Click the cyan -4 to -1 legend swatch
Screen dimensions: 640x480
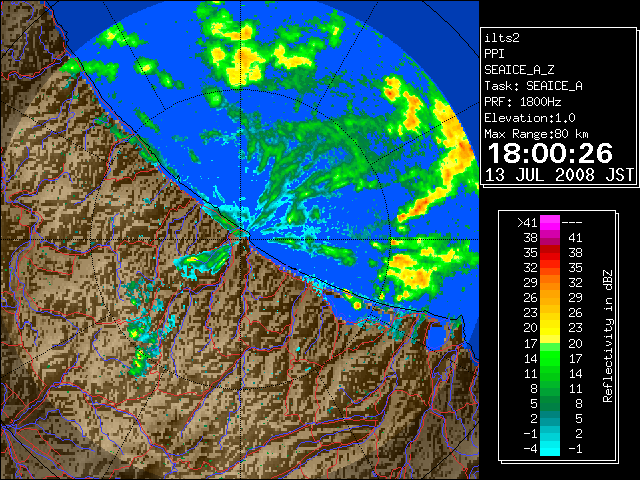(x=550, y=448)
